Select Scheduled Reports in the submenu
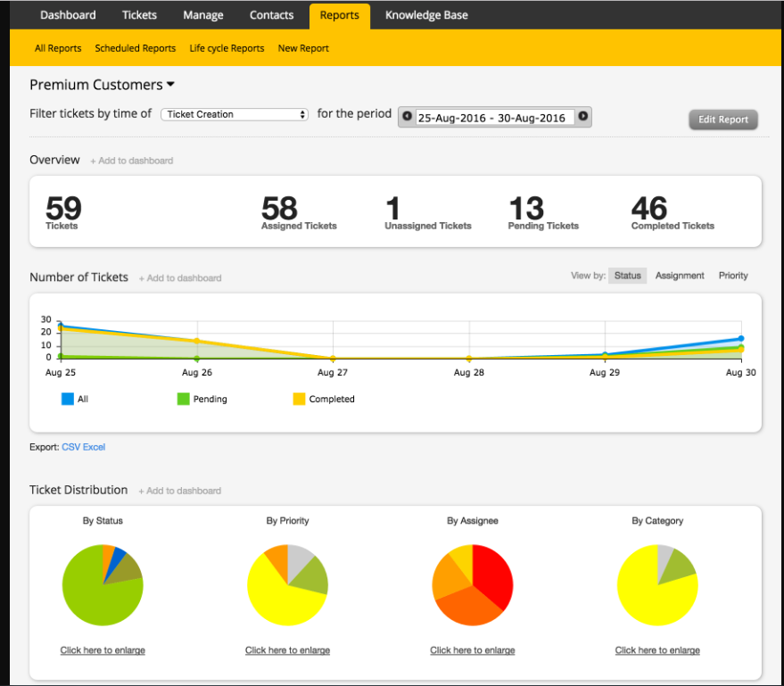The width and height of the screenshot is (784, 686). (x=136, y=48)
